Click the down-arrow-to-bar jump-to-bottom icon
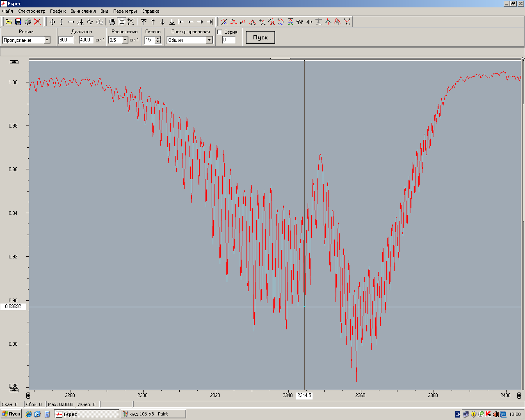 [x=172, y=22]
